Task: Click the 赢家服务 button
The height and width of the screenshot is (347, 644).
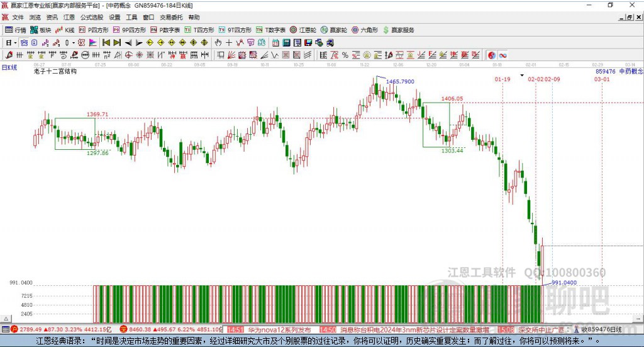Action: 399,30
